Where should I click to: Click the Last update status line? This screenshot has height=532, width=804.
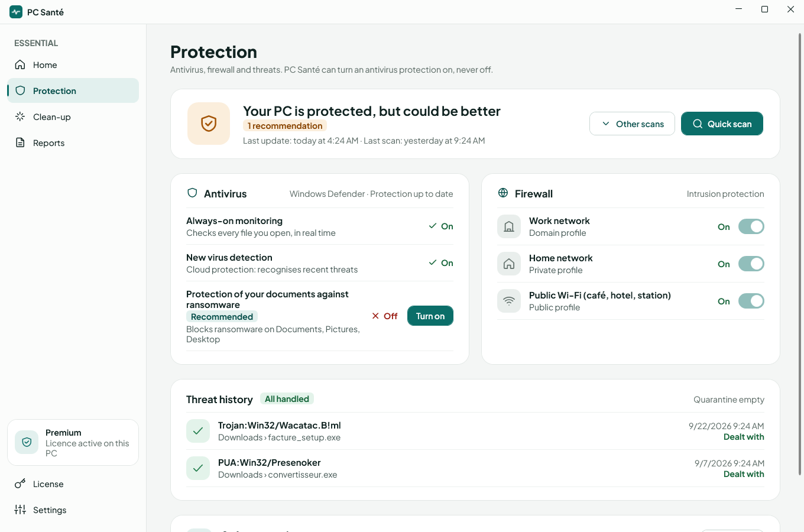[x=364, y=141]
